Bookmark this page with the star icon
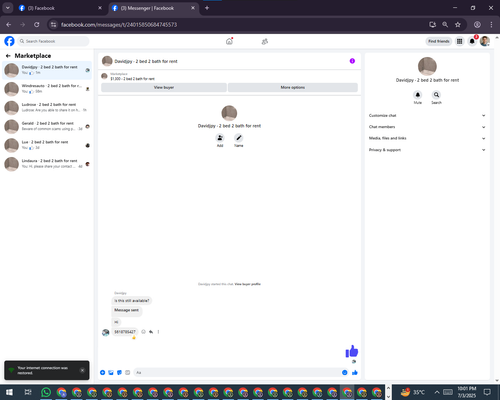 458,24
